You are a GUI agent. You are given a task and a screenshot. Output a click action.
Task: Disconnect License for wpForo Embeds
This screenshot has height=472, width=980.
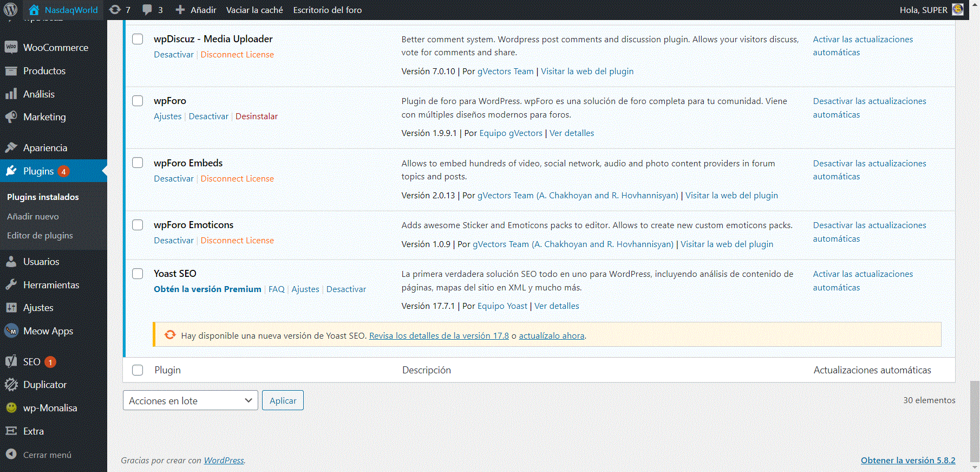237,178
